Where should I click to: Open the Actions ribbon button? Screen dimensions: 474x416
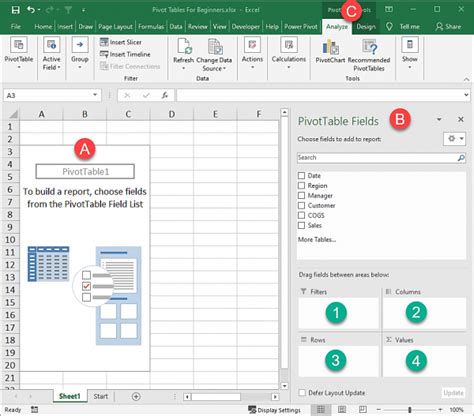(252, 54)
